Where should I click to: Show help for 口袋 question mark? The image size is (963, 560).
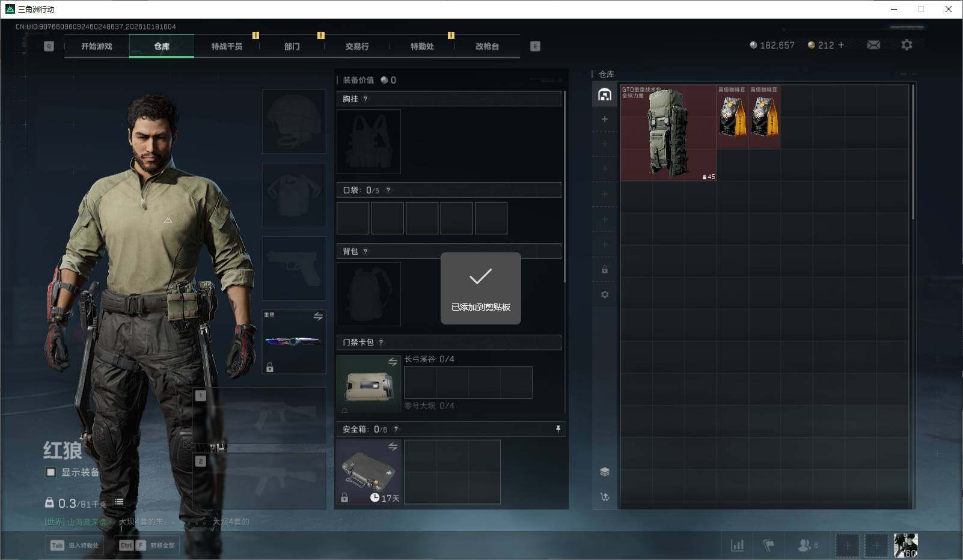click(388, 190)
